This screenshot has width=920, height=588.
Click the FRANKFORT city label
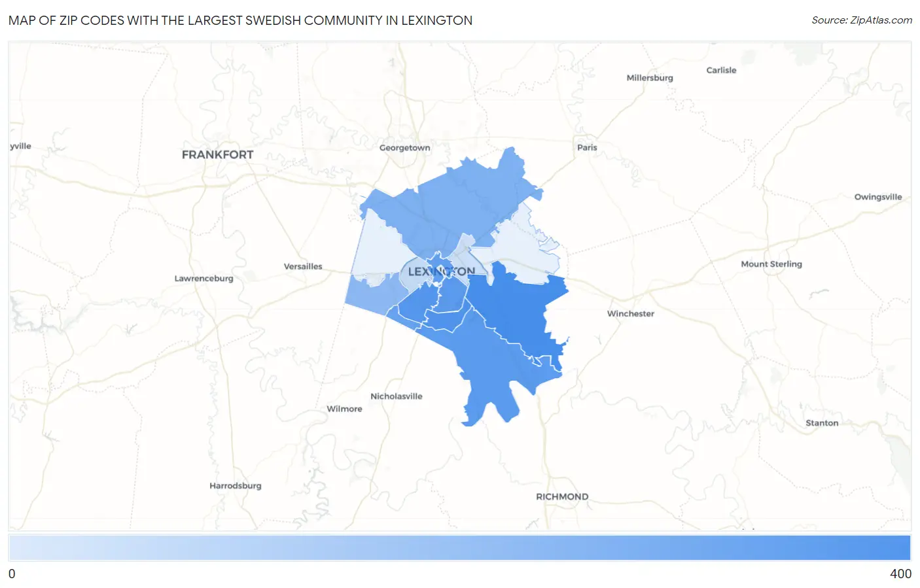(217, 154)
